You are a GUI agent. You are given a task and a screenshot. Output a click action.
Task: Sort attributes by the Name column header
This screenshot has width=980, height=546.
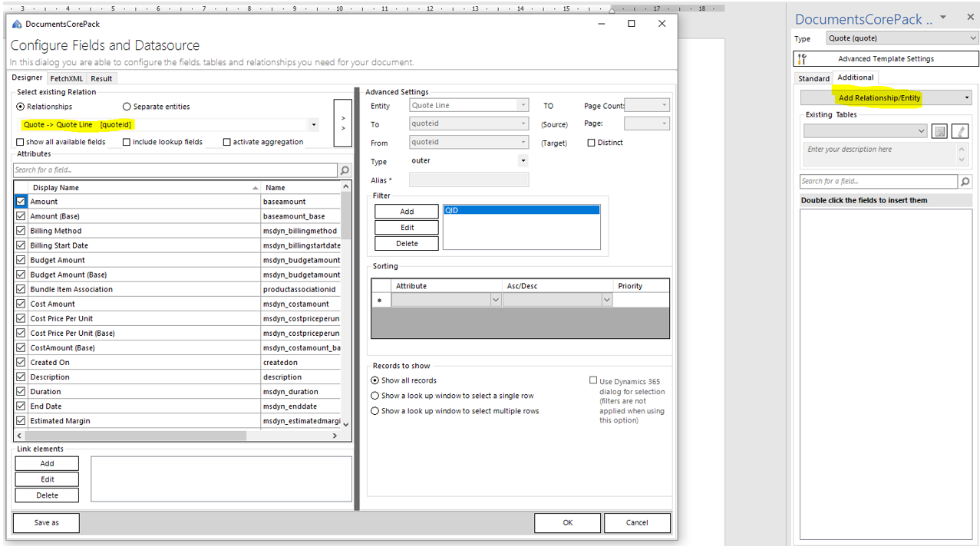(301, 187)
